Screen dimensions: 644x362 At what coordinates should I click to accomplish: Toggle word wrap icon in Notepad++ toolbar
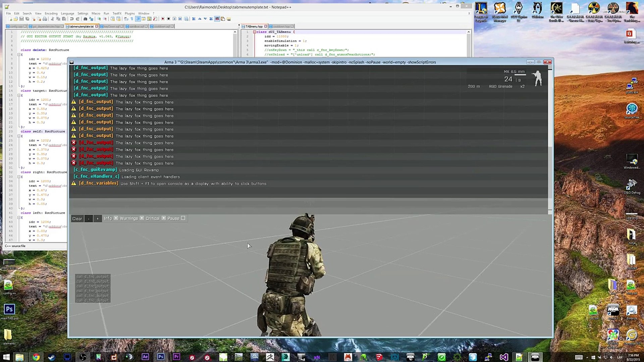coord(126,19)
